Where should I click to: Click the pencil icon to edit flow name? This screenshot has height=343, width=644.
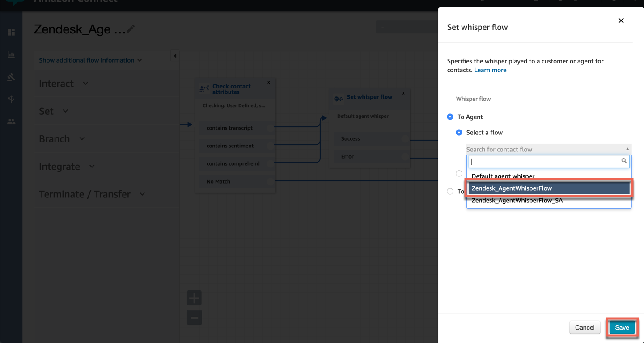pos(131,29)
